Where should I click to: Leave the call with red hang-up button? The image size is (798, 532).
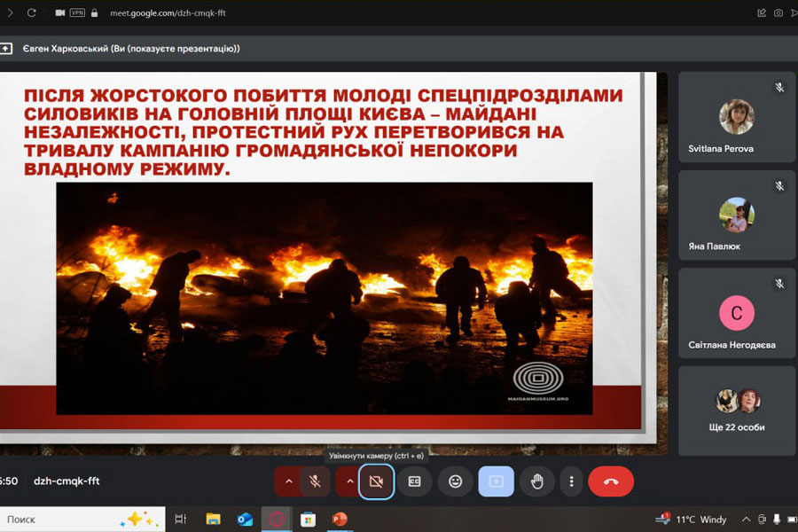[x=611, y=481]
